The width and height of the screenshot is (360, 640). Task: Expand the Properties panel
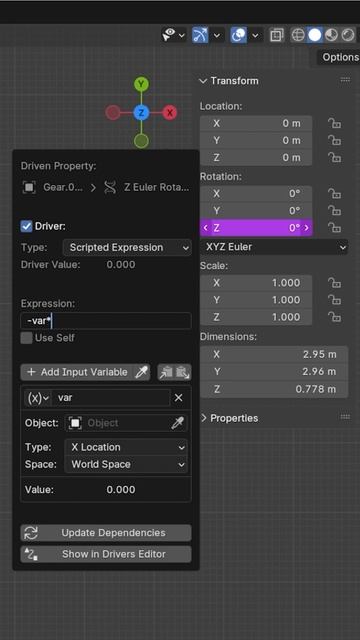coord(229,418)
